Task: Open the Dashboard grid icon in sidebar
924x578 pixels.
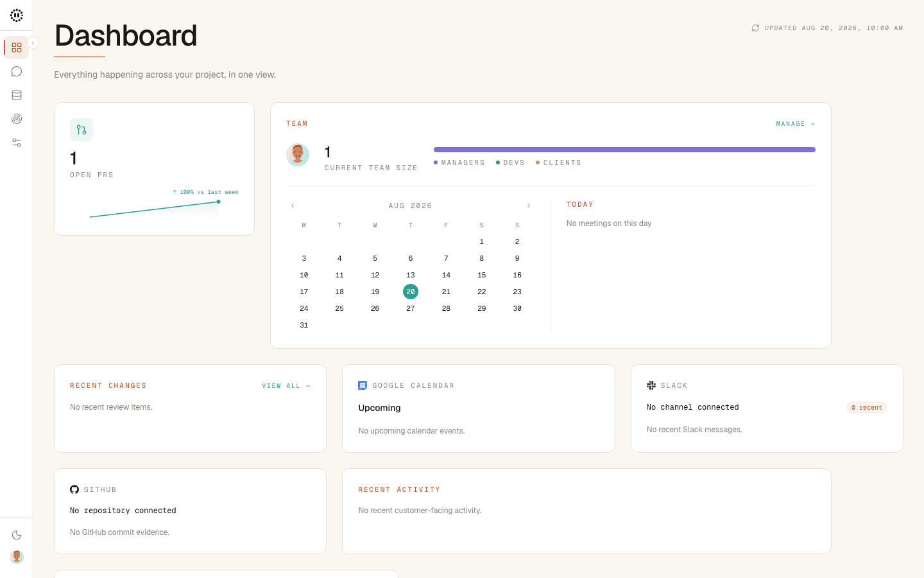Action: [x=17, y=48]
